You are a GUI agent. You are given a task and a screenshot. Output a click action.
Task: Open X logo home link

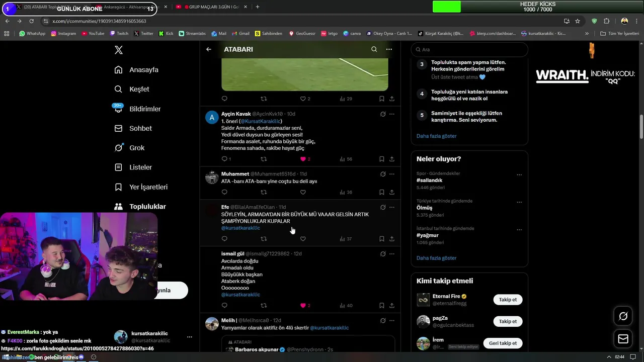118,50
